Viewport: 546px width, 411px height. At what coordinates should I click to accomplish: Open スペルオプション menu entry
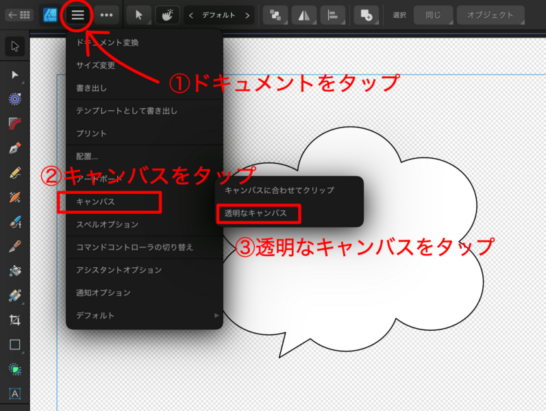(x=144, y=224)
